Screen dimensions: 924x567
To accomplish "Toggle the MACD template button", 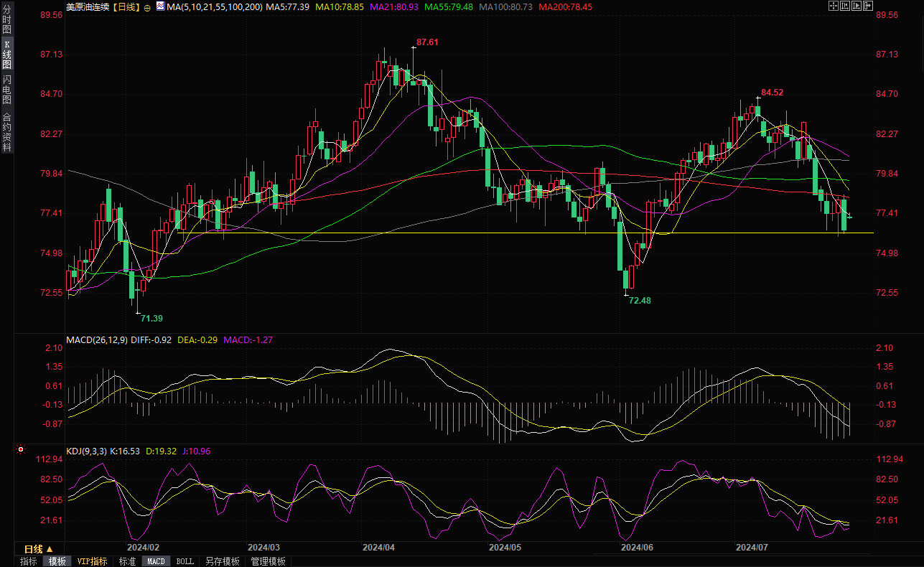I will tap(156, 561).
